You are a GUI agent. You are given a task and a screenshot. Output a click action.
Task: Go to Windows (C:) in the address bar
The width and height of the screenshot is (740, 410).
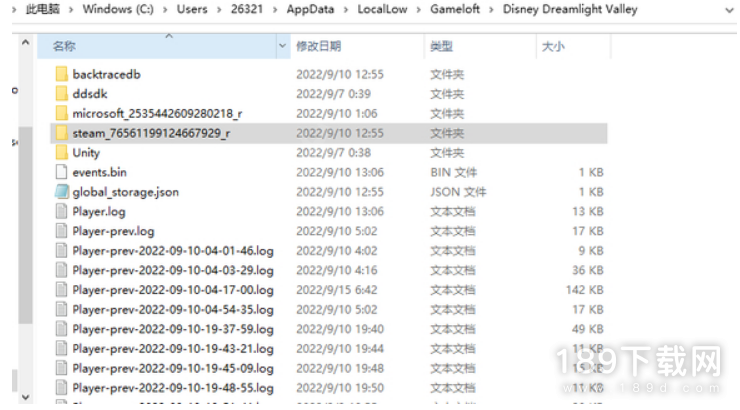pos(118,9)
